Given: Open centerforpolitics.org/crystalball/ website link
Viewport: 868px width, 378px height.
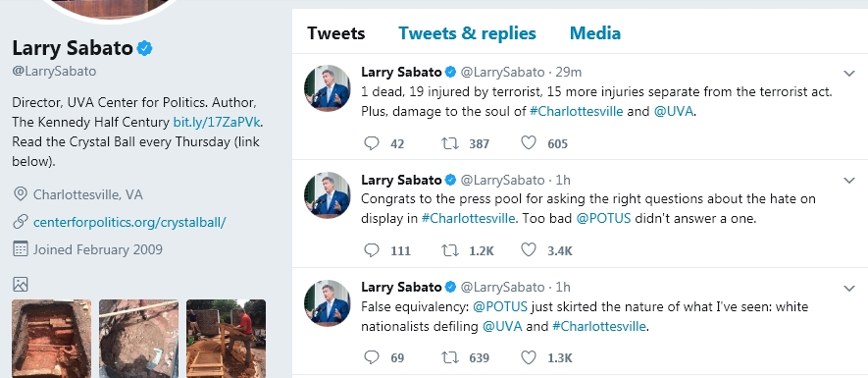Looking at the screenshot, I should 129,222.
